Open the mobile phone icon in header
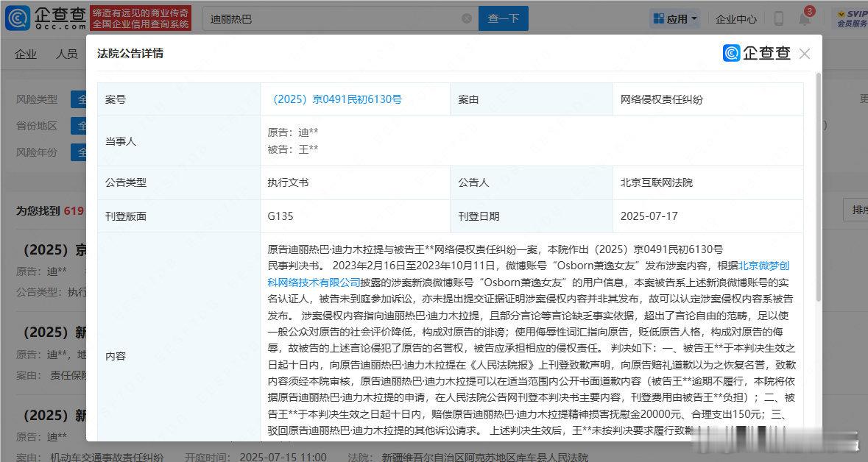This screenshot has height=462, width=868. 778,18
